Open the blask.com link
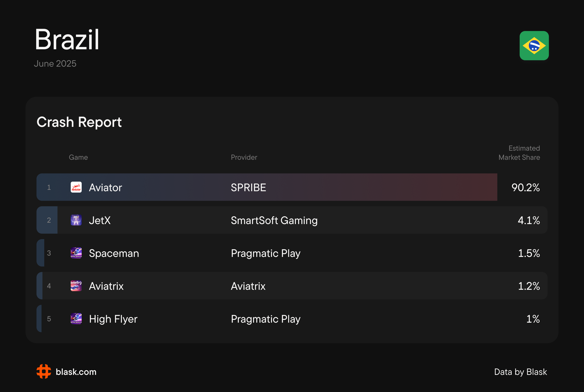Viewport: 584px width, 392px height. 76,372
